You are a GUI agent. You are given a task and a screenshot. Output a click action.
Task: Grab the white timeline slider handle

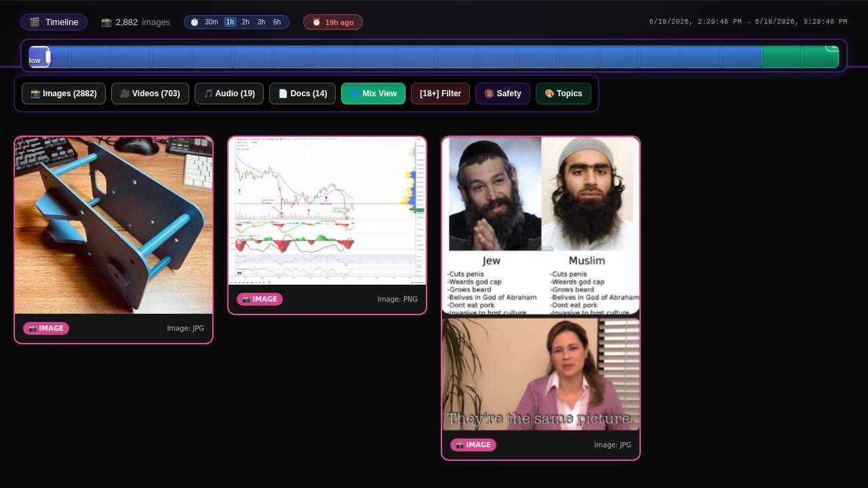(48, 57)
